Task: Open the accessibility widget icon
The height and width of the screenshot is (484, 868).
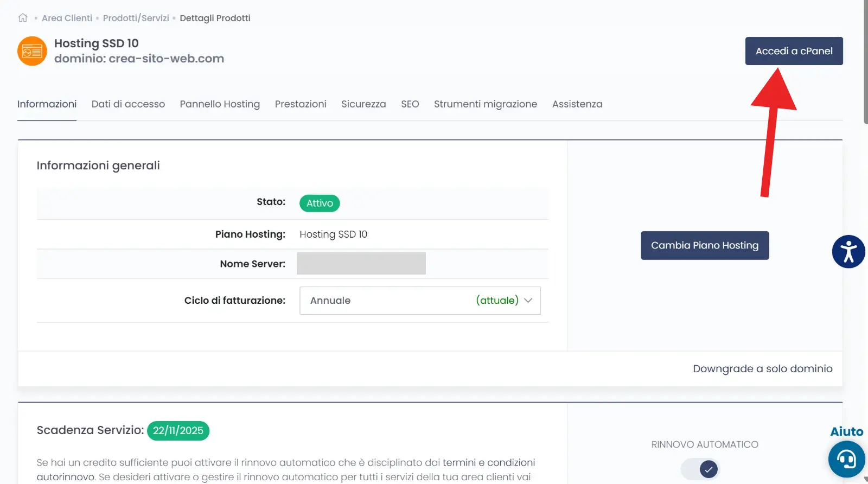Action: click(x=848, y=252)
